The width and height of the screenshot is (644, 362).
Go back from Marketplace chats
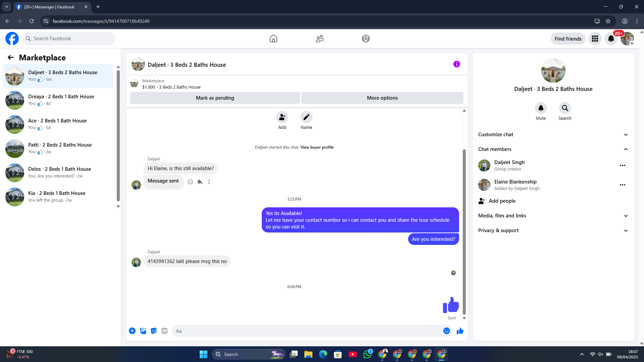coord(11,57)
